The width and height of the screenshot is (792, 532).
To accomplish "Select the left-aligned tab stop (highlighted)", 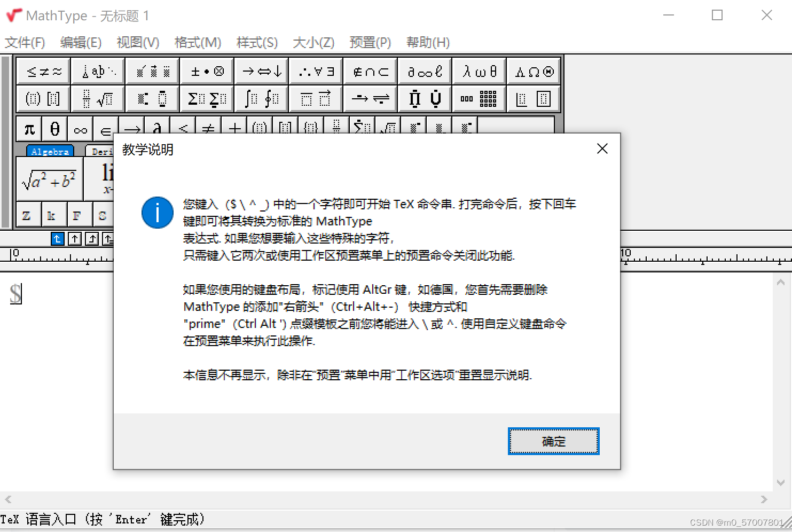I will [58, 239].
